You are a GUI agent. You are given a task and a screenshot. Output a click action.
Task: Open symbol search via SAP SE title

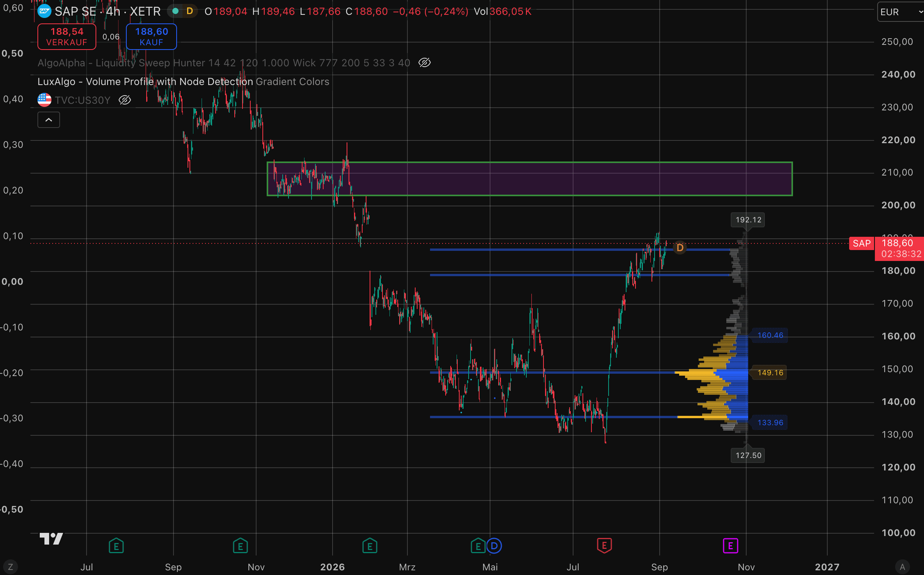(108, 11)
